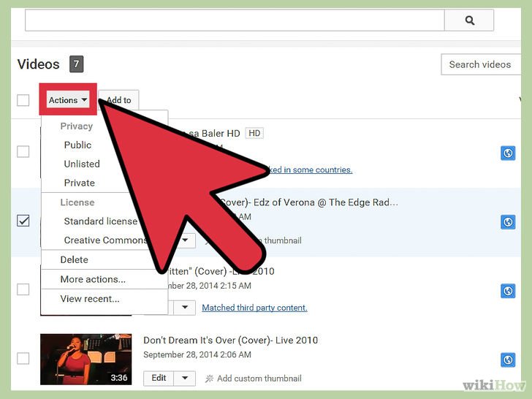
Task: Open the blocked in some countries link
Action: [311, 170]
